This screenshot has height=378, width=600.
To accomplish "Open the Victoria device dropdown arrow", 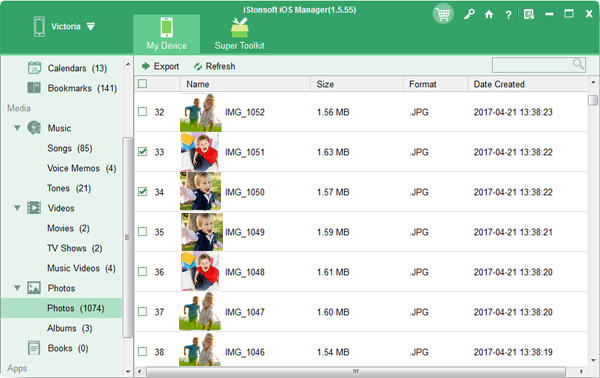I will coord(90,26).
